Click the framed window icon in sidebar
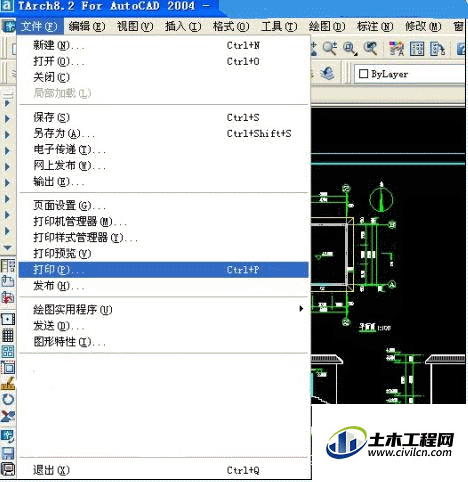Screen dimensions: 468x482 8,368
